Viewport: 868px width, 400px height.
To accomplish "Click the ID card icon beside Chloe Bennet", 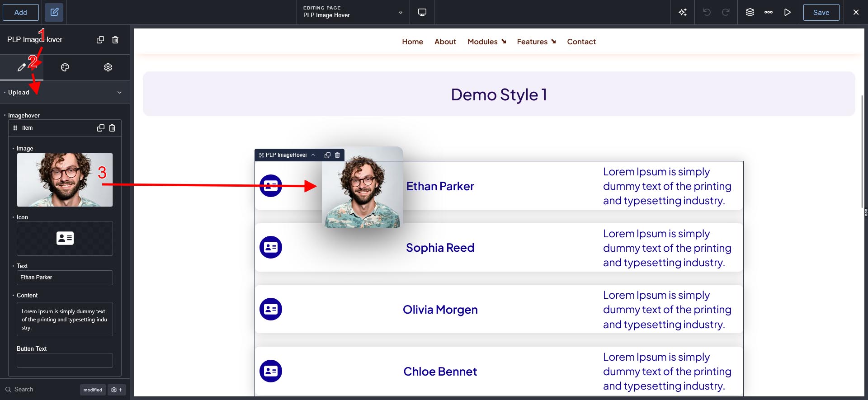I will pos(271,371).
